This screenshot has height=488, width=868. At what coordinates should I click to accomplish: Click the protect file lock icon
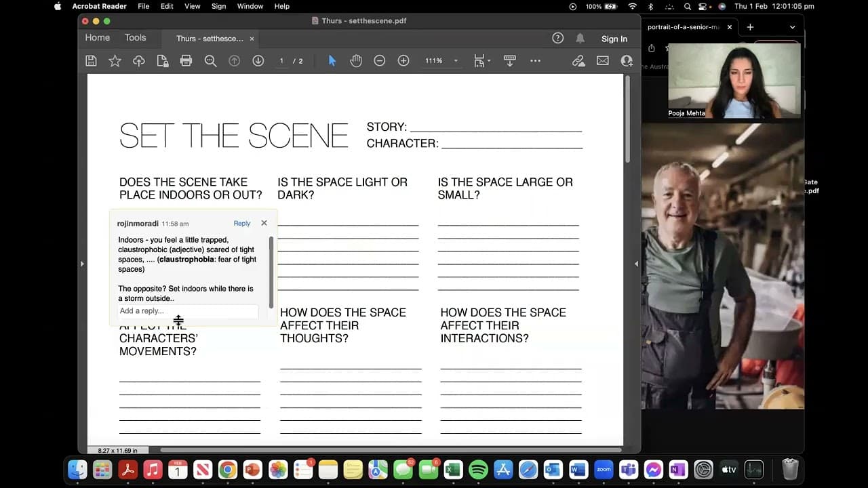coord(163,61)
